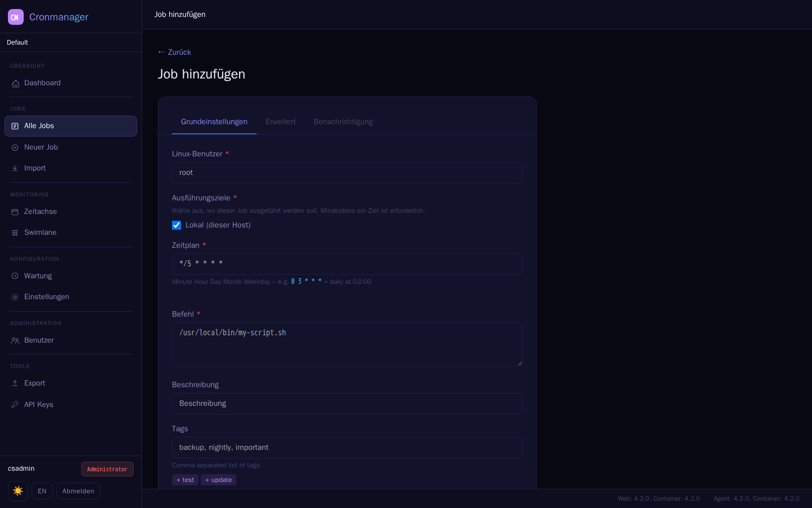812x508 pixels.
Task: Click the Benutzer people icon
Action: point(15,341)
